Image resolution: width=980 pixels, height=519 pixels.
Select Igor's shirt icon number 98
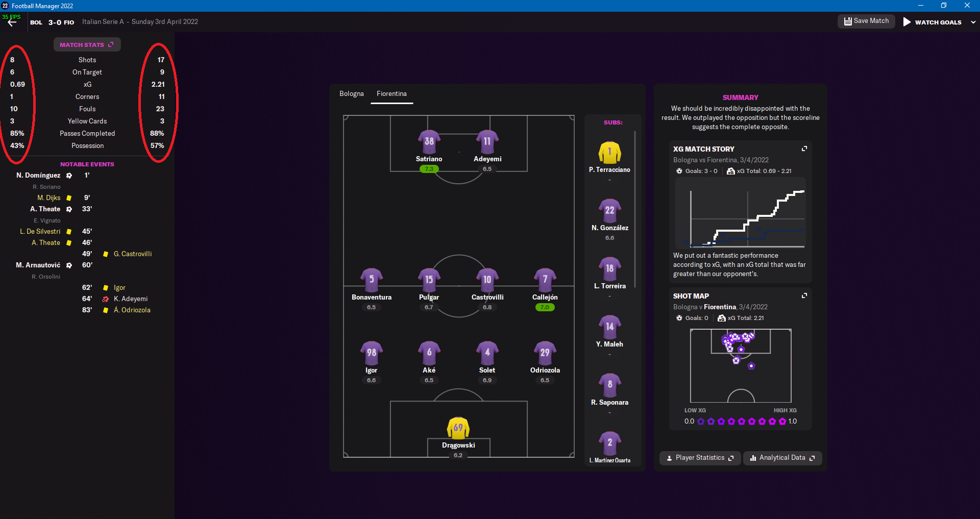coord(372,353)
